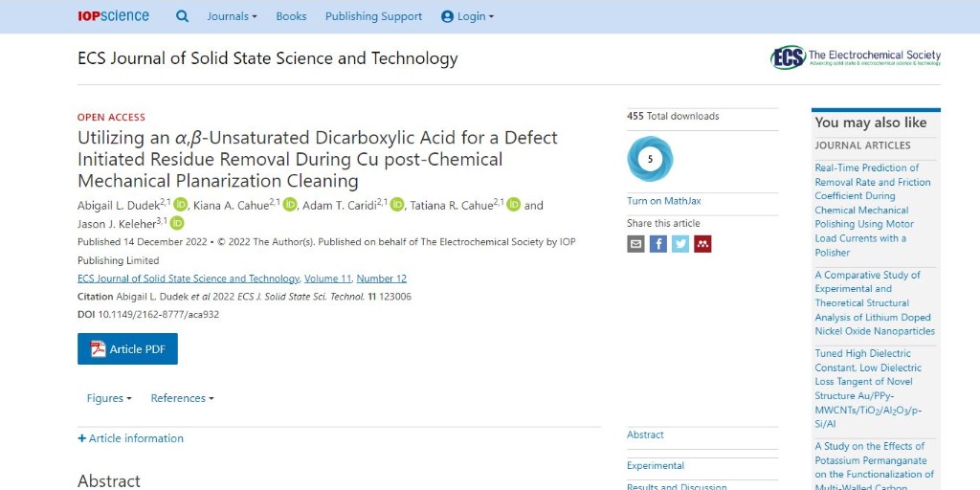The width and height of the screenshot is (980, 490).
Task: Click author name Tatiana R. Cahue
Action: tap(452, 206)
